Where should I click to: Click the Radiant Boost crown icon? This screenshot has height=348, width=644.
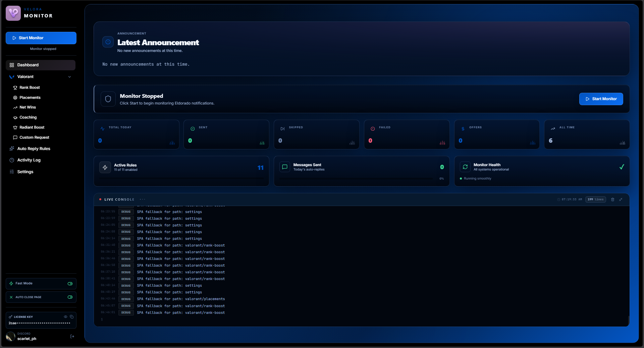pos(15,128)
